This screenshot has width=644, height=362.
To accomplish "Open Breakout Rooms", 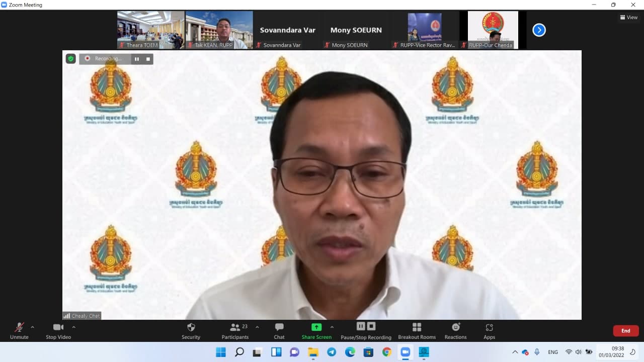I will coord(417,331).
